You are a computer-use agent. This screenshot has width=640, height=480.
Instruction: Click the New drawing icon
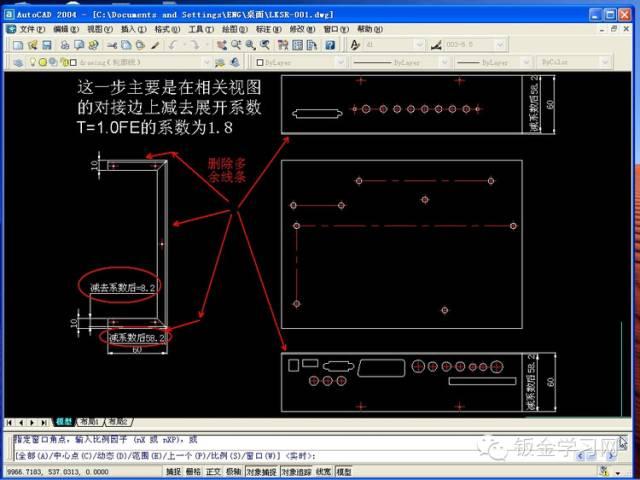[18, 45]
